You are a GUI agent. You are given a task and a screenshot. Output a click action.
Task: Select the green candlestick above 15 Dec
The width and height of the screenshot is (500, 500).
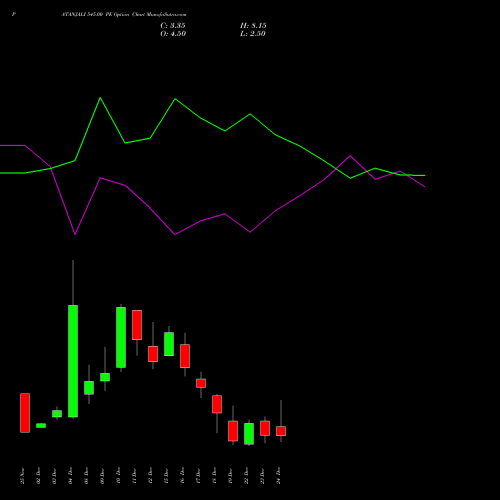pyautogui.click(x=169, y=344)
